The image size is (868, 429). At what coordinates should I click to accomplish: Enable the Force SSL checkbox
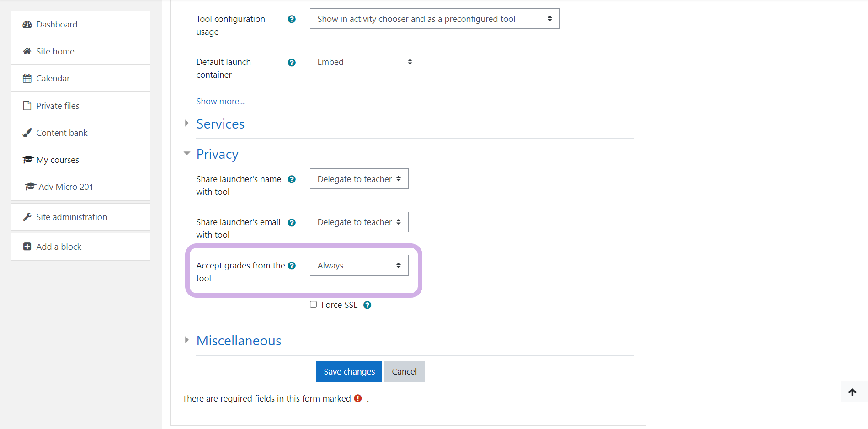click(x=313, y=305)
